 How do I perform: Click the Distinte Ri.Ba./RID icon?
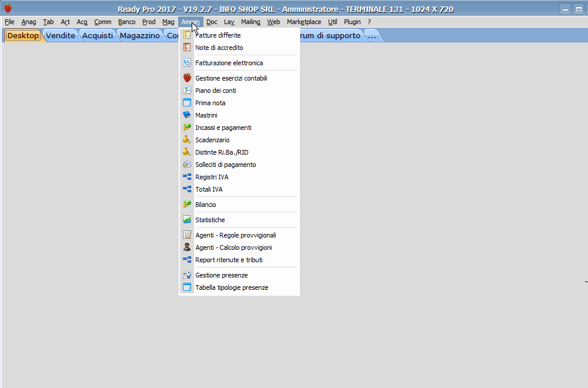tap(187, 152)
